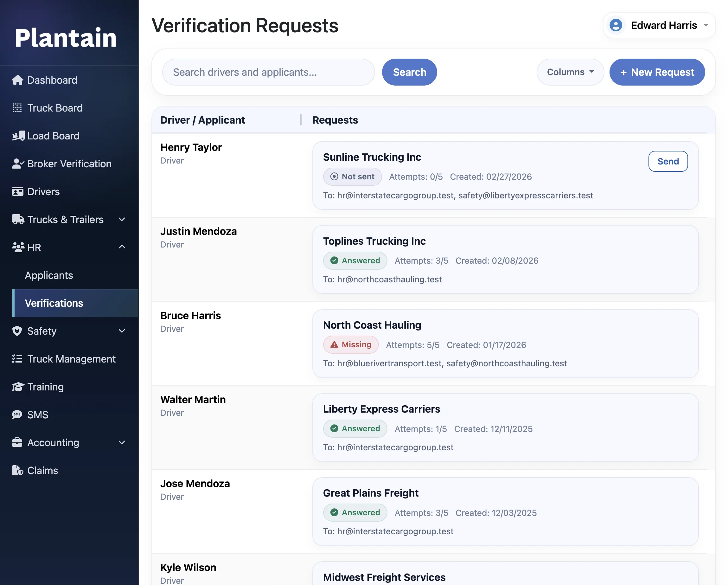The width and height of the screenshot is (728, 585).
Task: Click the Truck Board grid icon
Action: pos(17,108)
